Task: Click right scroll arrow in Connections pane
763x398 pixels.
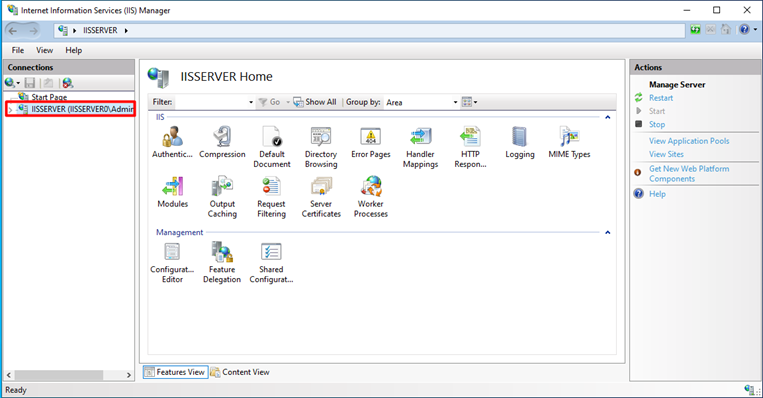Action: [128, 375]
